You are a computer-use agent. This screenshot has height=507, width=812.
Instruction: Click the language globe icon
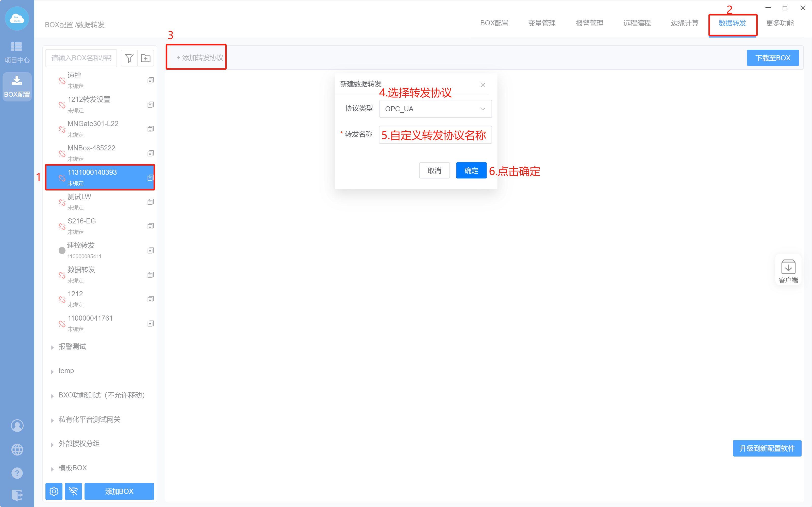pos(17,449)
